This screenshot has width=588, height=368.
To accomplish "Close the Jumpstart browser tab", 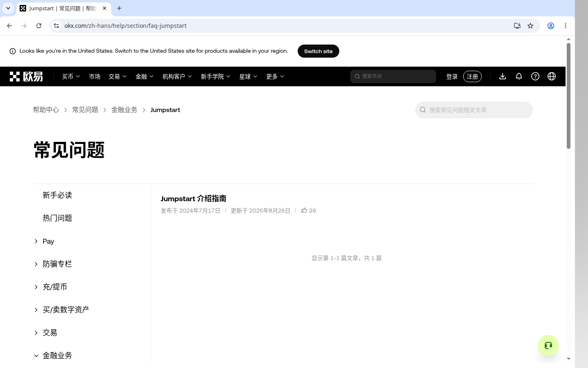I will point(105,8).
